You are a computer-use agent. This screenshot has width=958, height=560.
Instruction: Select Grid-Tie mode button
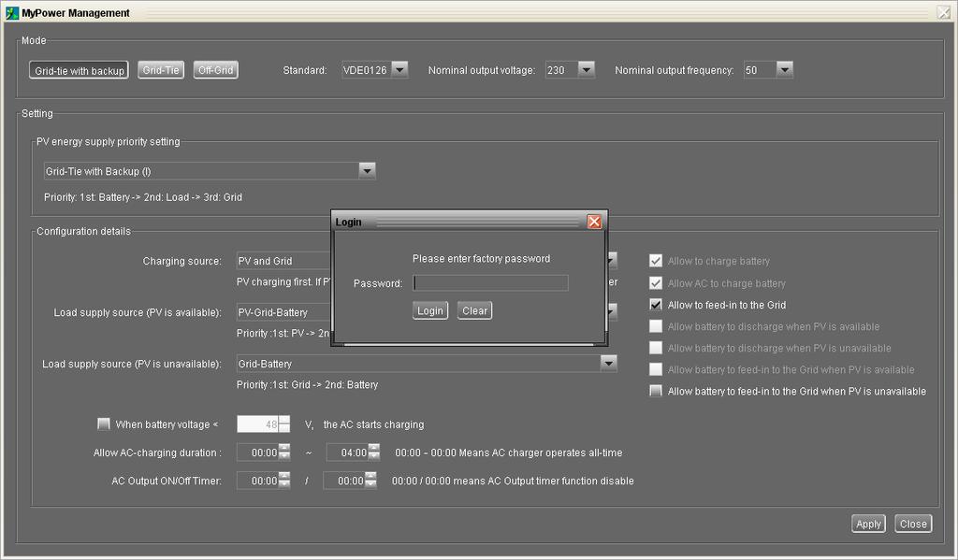[161, 70]
